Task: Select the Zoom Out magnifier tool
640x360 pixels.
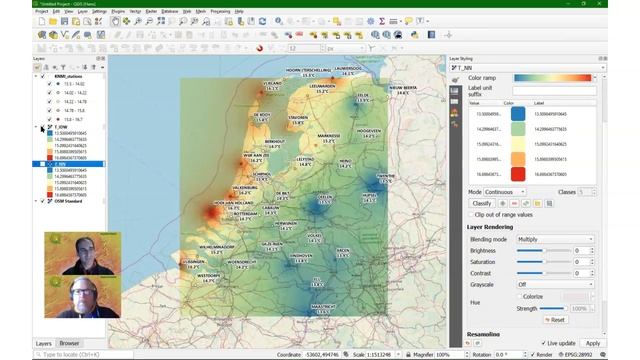Action: tap(149, 21)
